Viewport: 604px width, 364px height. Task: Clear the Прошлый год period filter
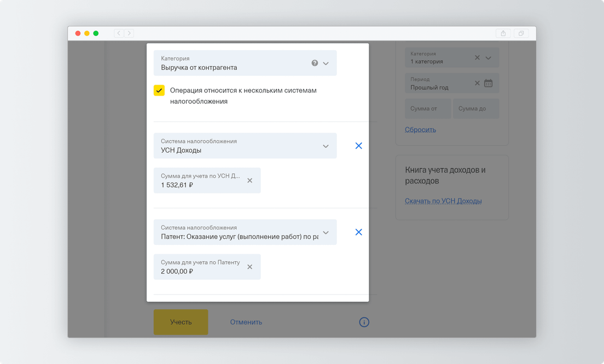477,83
